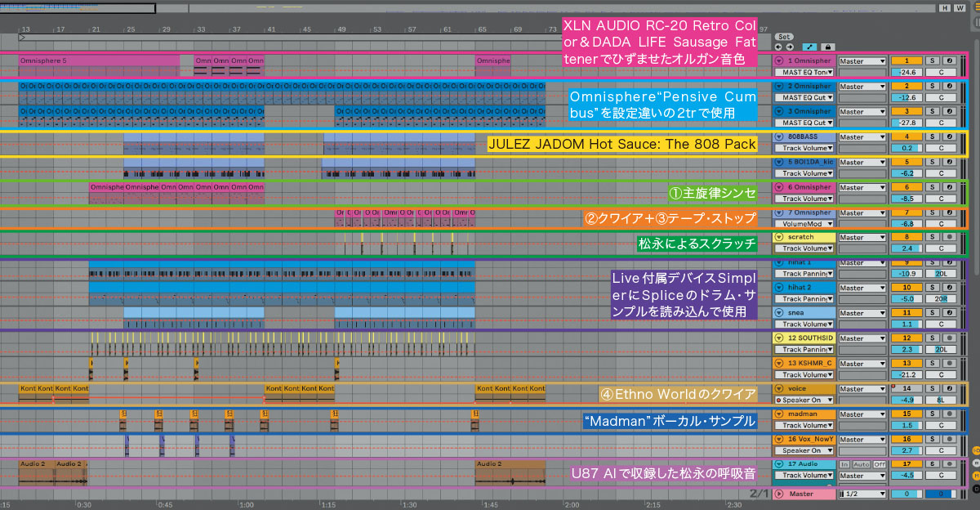Show the I/O section selector icon
The height and width of the screenshot is (510, 980).
[976, 450]
